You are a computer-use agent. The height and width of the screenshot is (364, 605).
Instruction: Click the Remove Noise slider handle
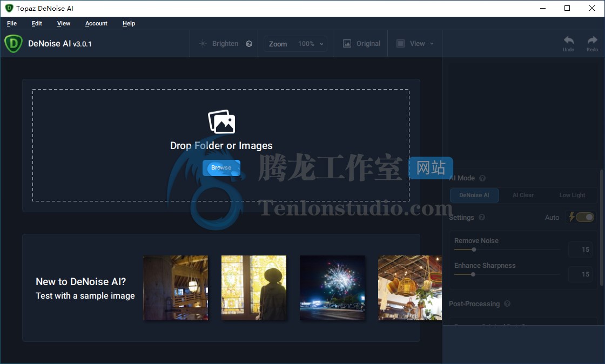474,250
